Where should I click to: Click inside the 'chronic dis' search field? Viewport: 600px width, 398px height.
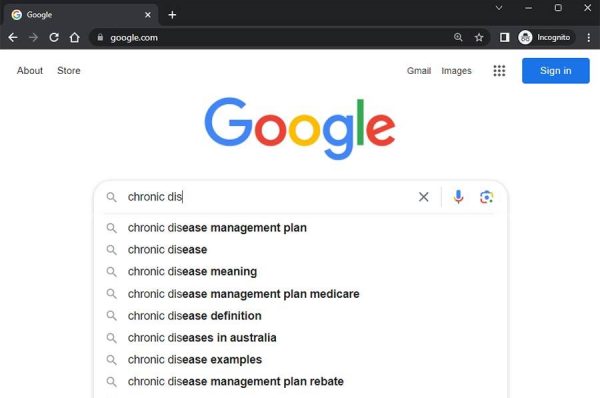pyautogui.click(x=268, y=197)
